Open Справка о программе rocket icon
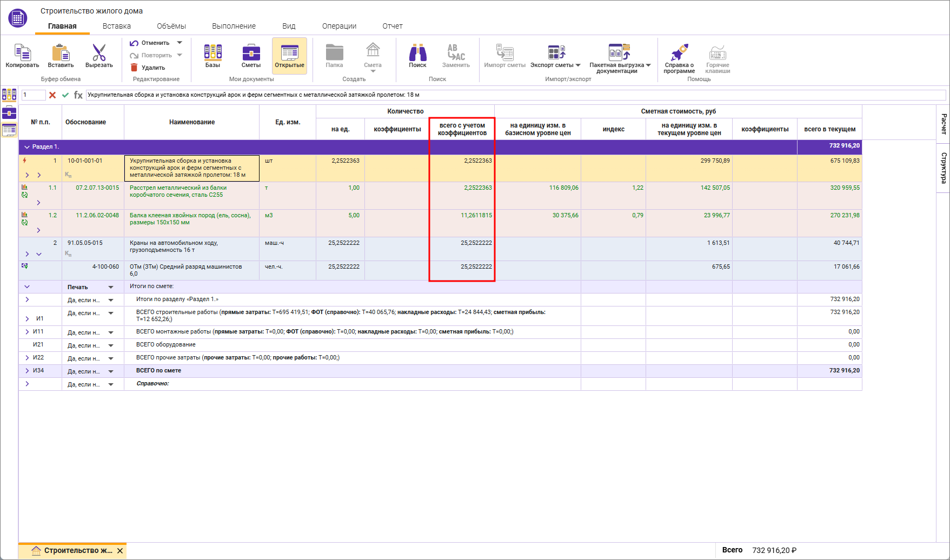Image resolution: width=950 pixels, height=560 pixels. 679,53
